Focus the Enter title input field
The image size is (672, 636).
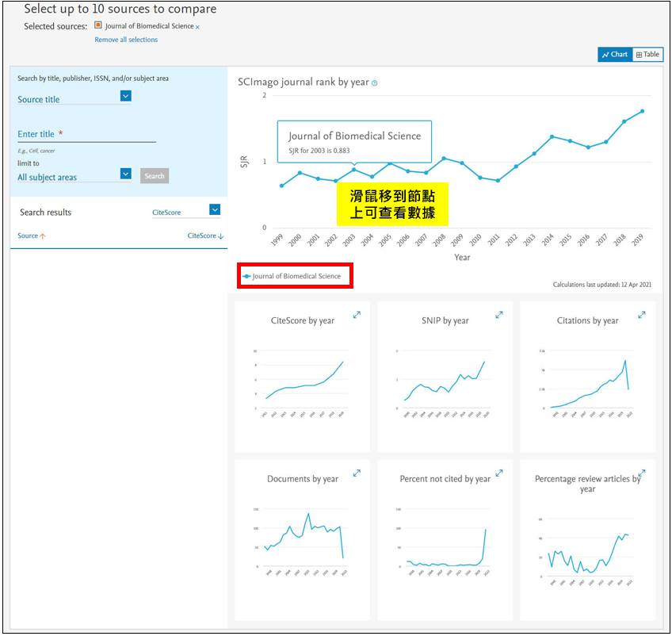[86, 134]
